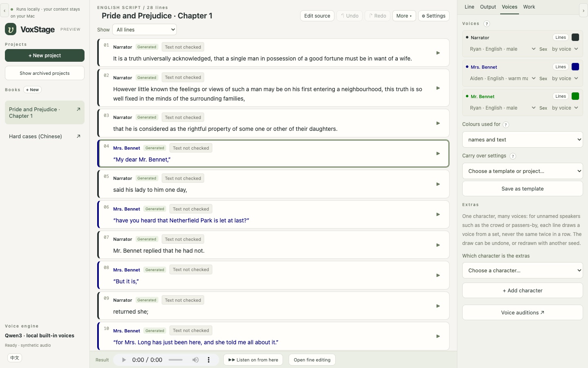Open Colours used for dropdown
Viewport: 588px width, 368px height.
(x=522, y=139)
